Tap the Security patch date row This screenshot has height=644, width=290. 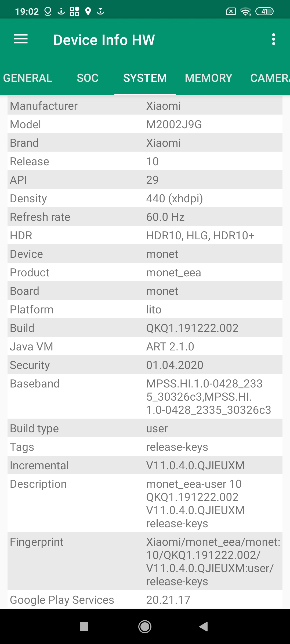tap(145, 365)
